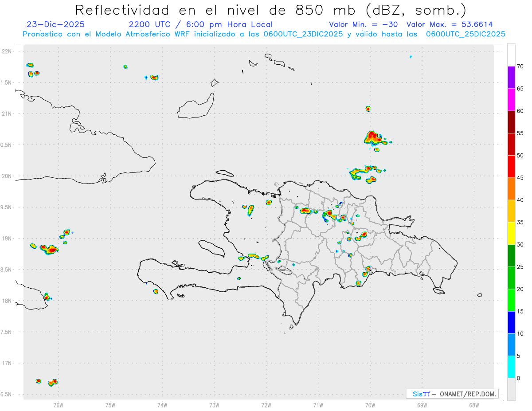The height and width of the screenshot is (411, 532).
Task: Click the '18N' latitude axis label
Action: pyautogui.click(x=8, y=301)
